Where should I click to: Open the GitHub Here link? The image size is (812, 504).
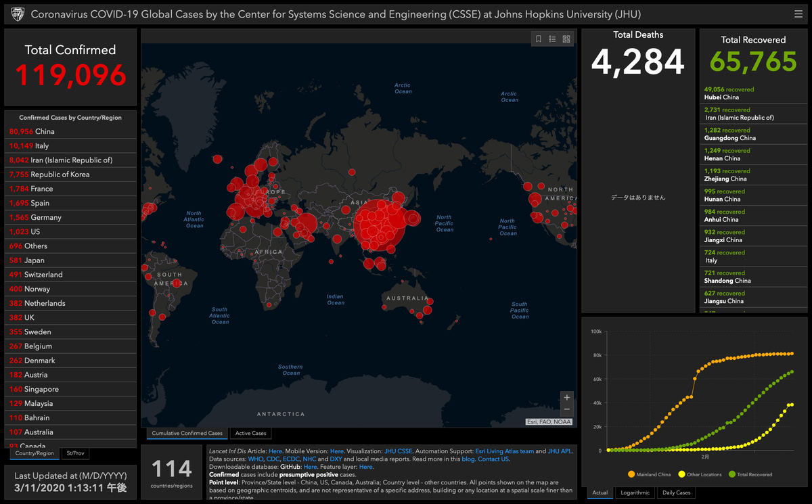click(310, 467)
